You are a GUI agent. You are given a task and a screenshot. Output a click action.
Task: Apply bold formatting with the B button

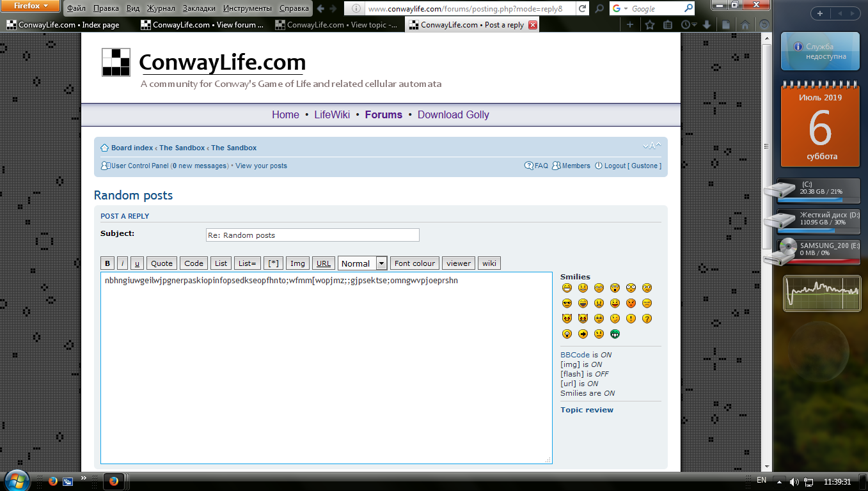(107, 263)
